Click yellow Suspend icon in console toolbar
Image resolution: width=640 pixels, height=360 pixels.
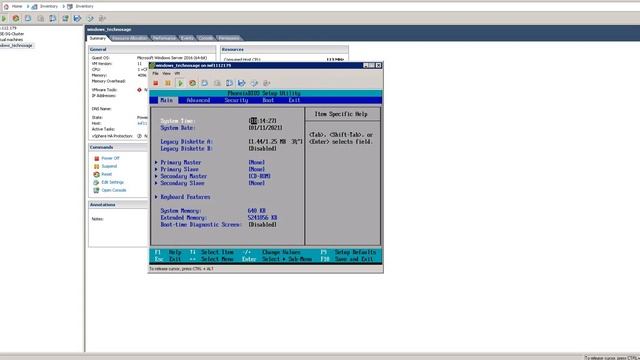point(168,83)
